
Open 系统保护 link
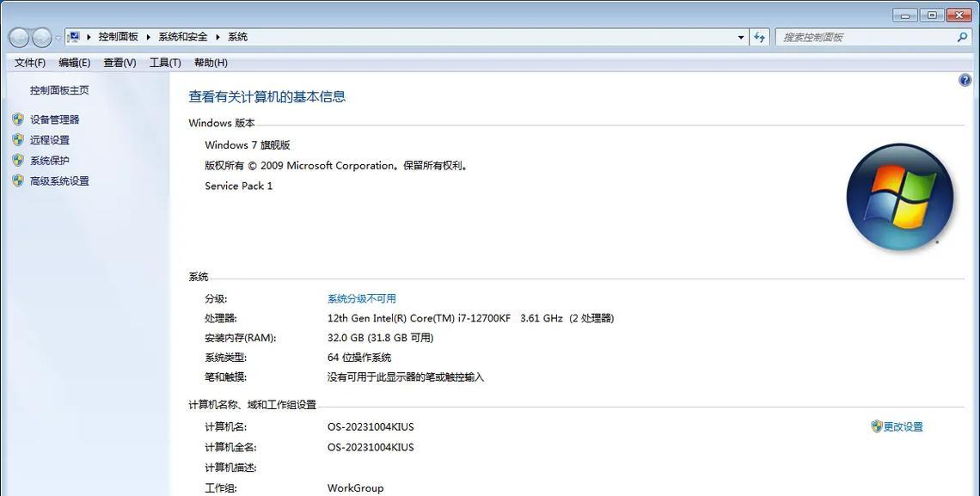(x=50, y=161)
